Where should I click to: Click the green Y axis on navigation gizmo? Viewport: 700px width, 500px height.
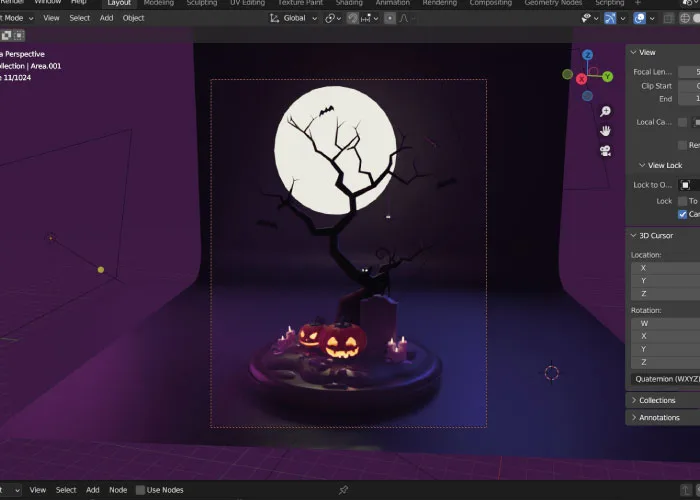(x=607, y=76)
